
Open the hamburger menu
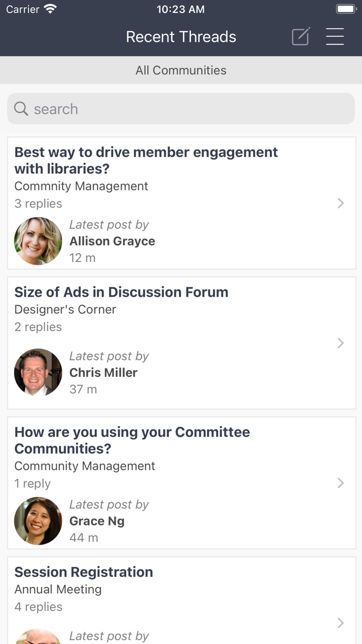(335, 37)
